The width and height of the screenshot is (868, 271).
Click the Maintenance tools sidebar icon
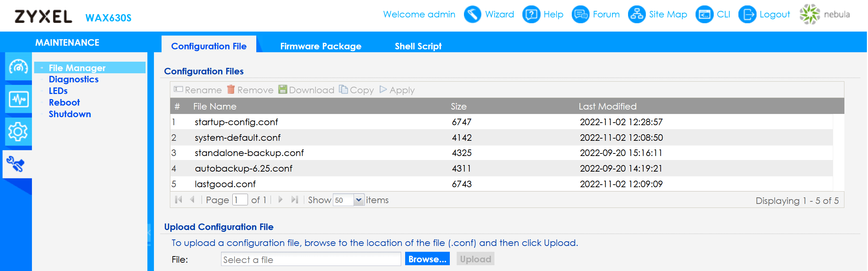pos(16,164)
